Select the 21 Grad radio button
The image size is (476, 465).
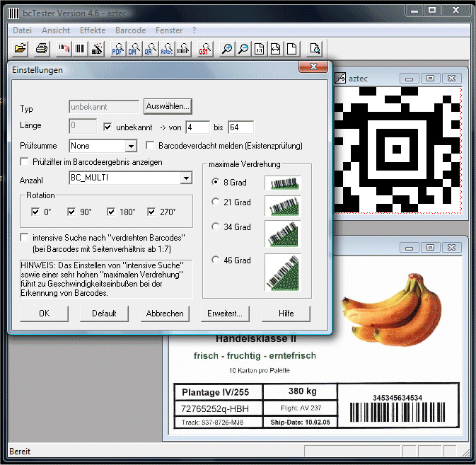pyautogui.click(x=215, y=202)
